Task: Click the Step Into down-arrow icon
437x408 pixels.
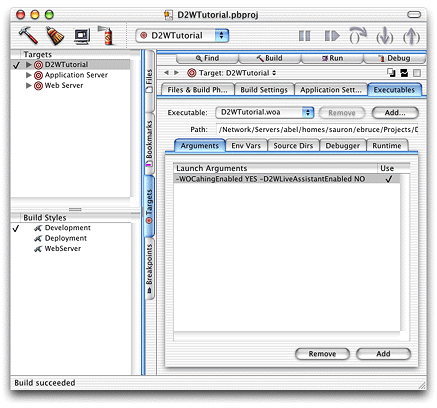Action: click(x=385, y=35)
